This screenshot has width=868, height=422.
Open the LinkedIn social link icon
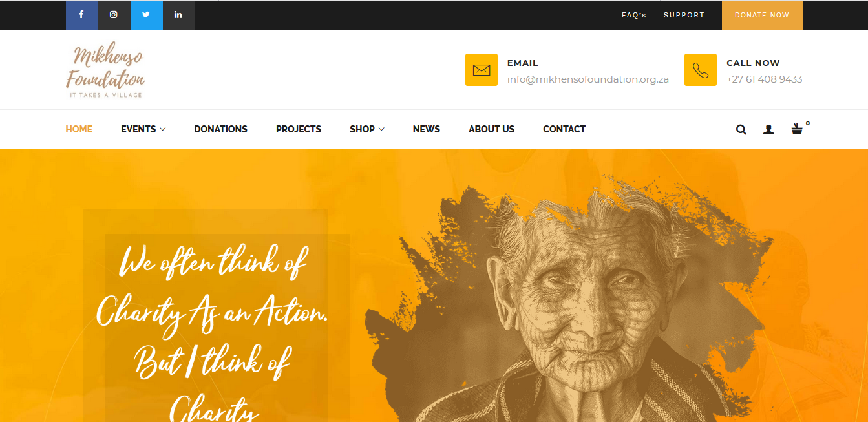[x=178, y=15]
